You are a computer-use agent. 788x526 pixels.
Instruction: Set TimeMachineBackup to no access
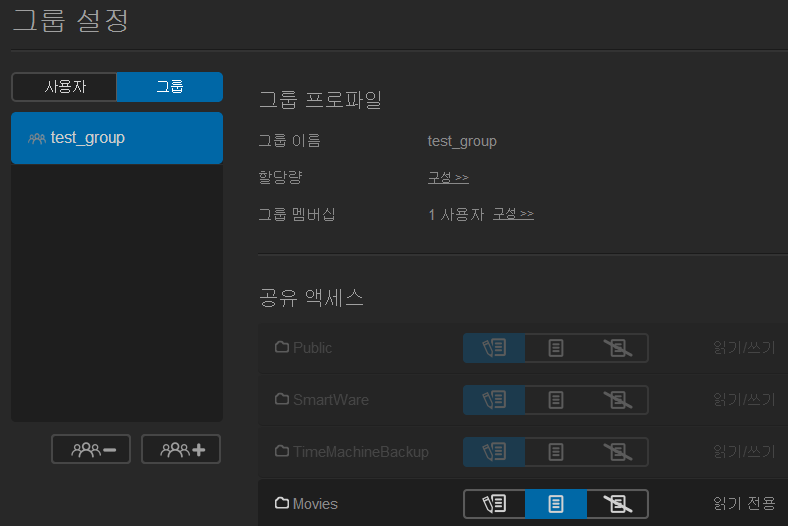tap(617, 452)
